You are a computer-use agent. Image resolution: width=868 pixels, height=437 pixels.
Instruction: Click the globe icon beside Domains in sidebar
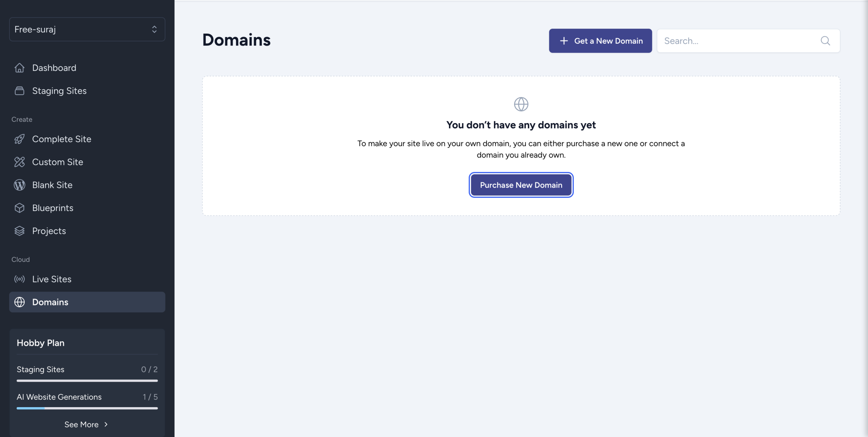pyautogui.click(x=19, y=302)
